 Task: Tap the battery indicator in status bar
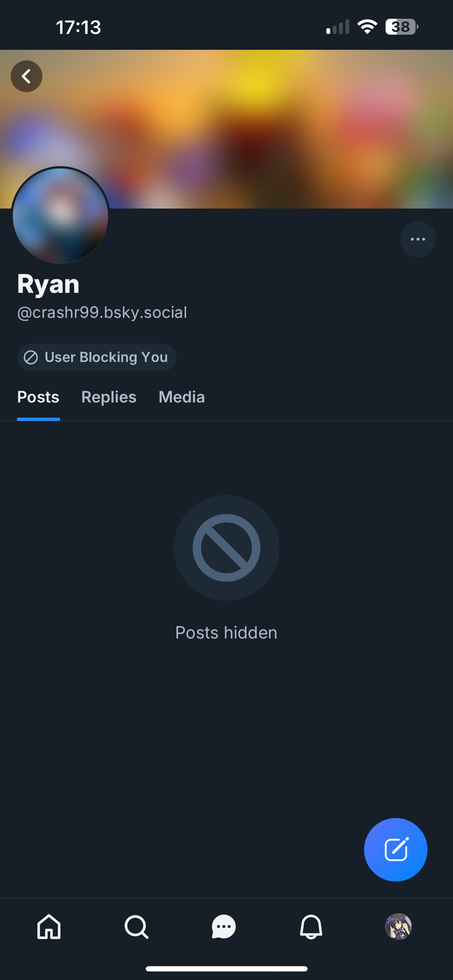point(401,26)
